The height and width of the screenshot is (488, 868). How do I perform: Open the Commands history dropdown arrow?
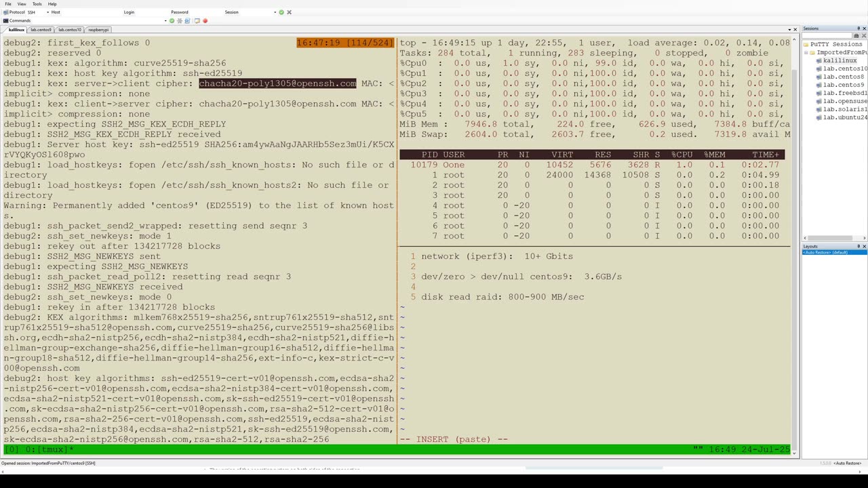point(165,20)
